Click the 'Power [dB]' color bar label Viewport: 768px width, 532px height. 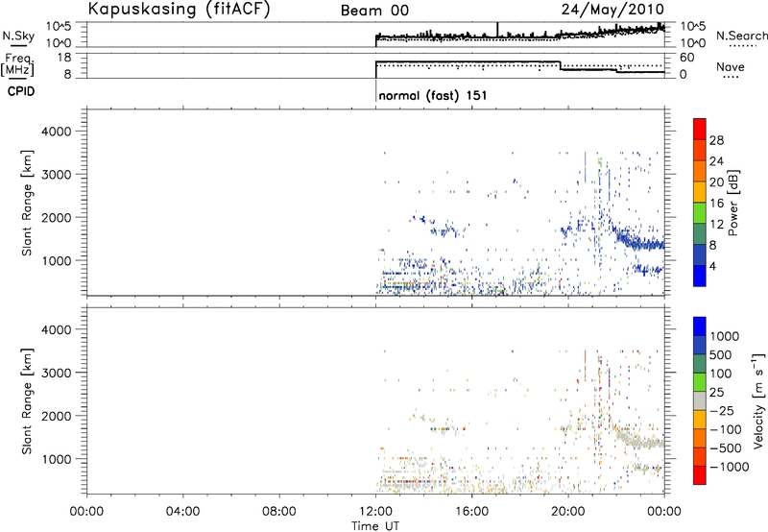point(733,203)
